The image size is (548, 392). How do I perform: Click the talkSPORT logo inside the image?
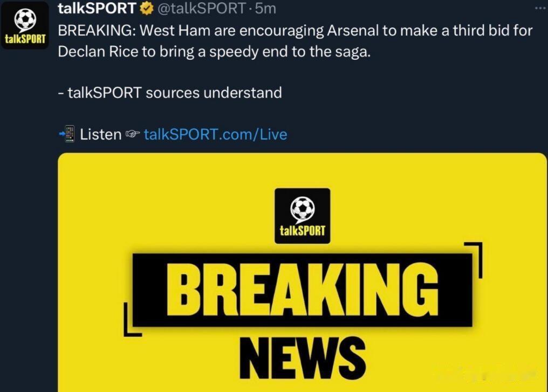pyautogui.click(x=302, y=216)
